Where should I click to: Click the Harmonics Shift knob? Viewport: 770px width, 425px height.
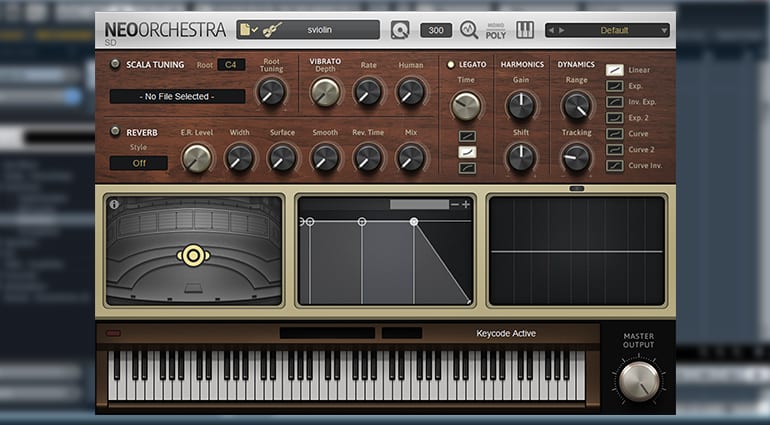click(521, 157)
